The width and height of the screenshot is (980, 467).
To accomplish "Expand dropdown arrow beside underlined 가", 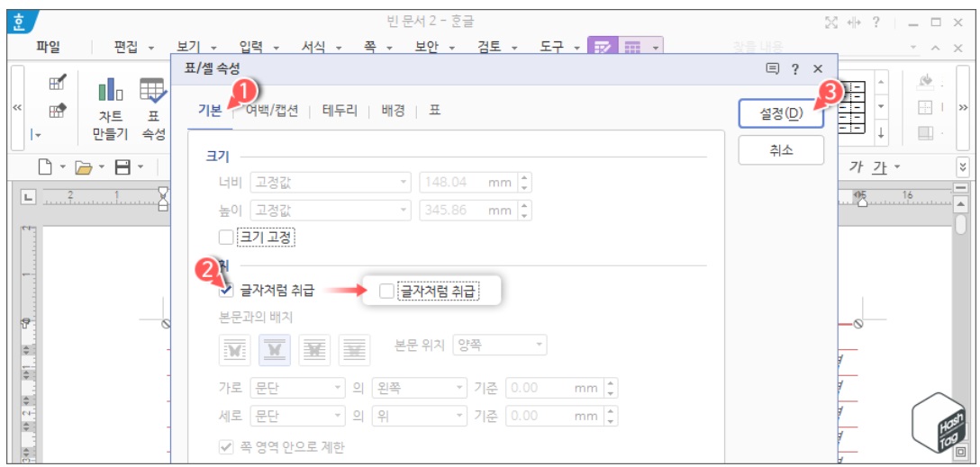I will click(897, 166).
